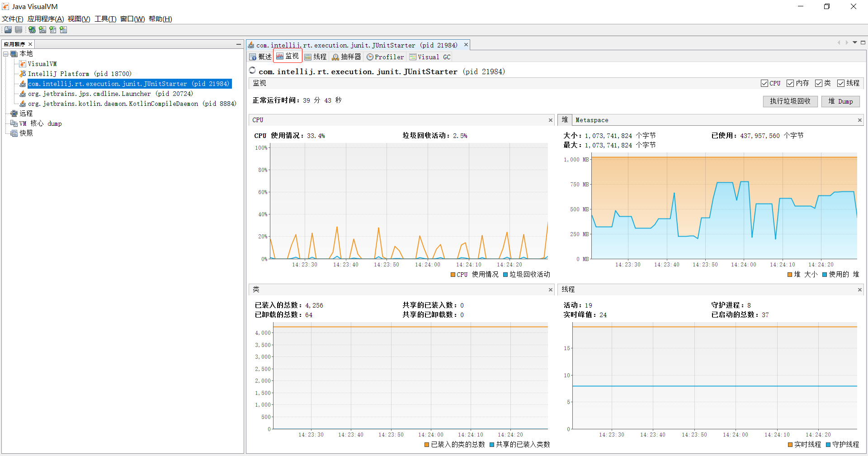Viewport: 868px width, 456px height.
Task: Uncheck the 类 classes checkbox
Action: 819,83
